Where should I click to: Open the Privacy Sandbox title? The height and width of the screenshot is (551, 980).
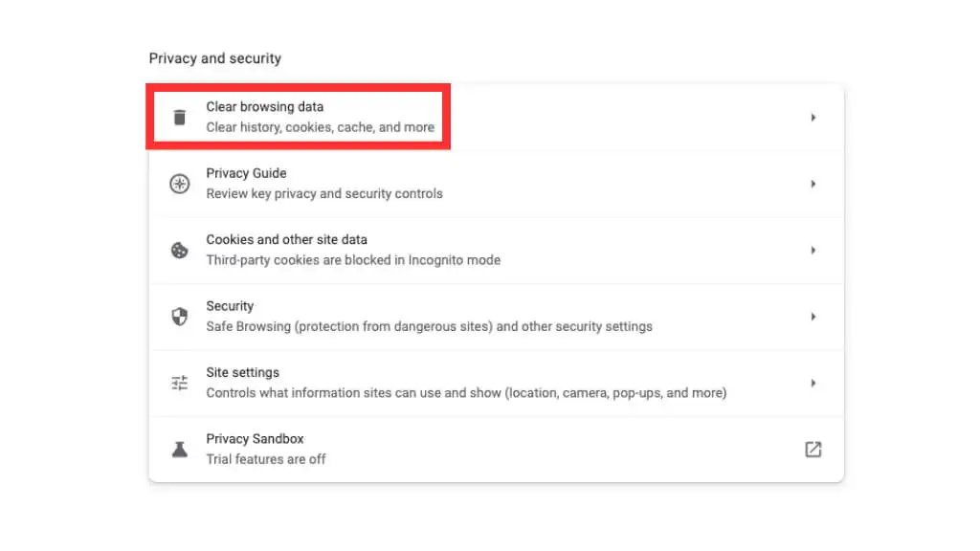point(255,439)
